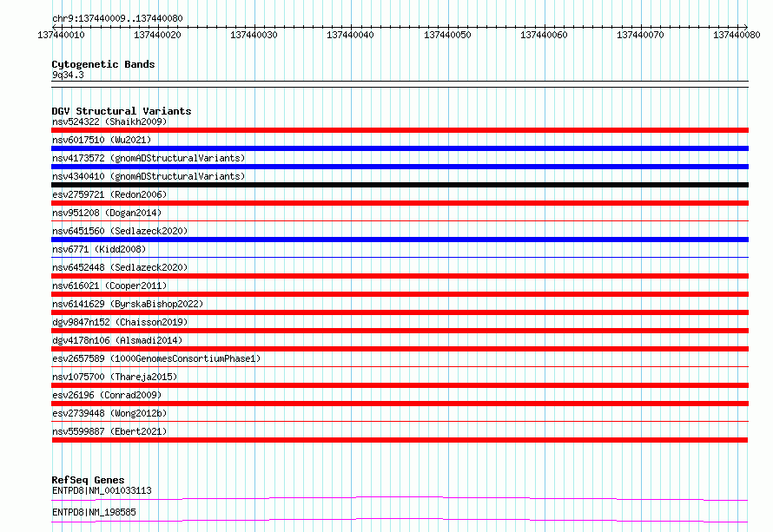Open variant dgv4178n106 (Alsmadi2014) label
The image size is (773, 532).
(x=117, y=340)
